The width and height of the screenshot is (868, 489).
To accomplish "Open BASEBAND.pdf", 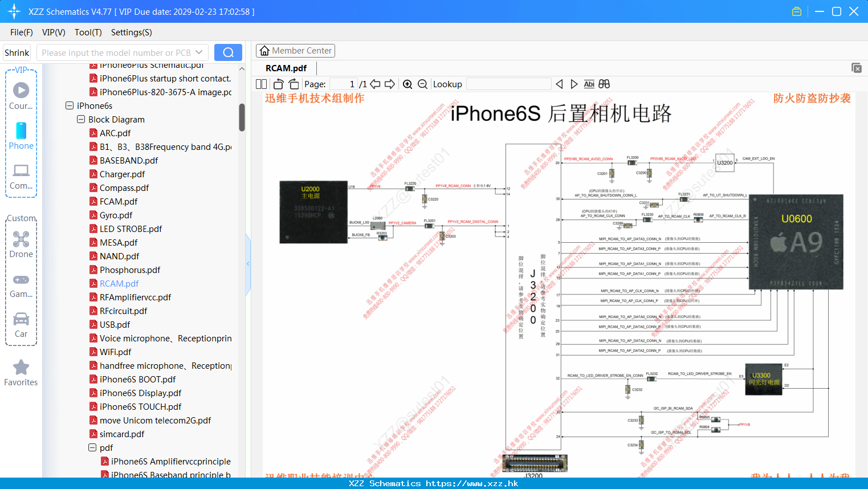I will pyautogui.click(x=129, y=160).
